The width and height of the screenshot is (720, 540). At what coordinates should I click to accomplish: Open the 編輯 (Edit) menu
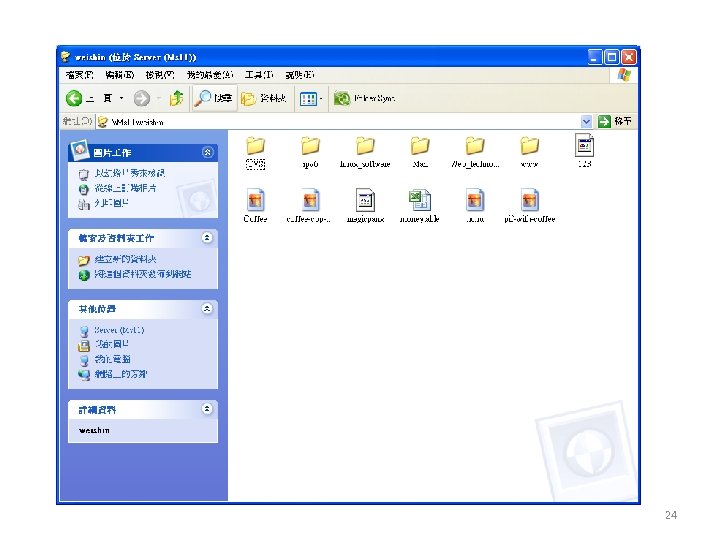(x=119, y=75)
